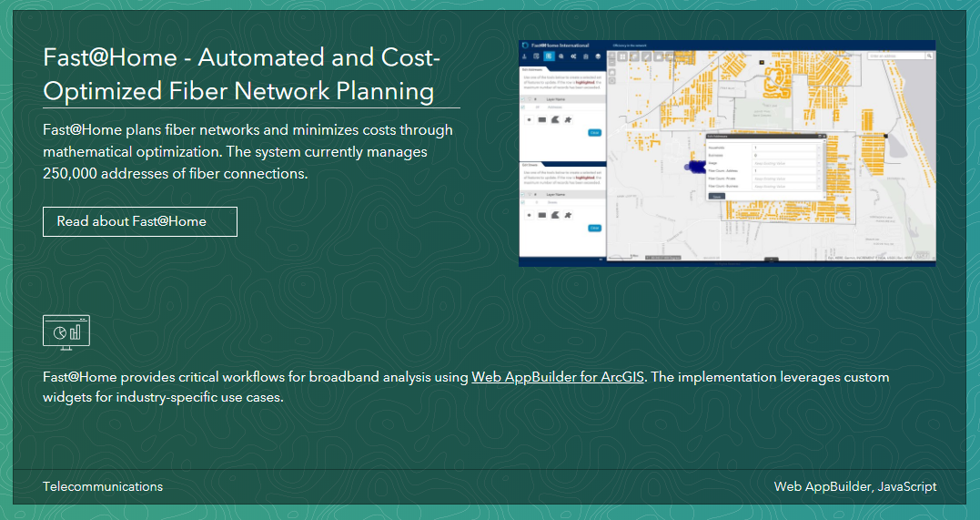Open the Fast@Home map application screenshot thumbnail
This screenshot has height=520, width=980.
[x=727, y=153]
